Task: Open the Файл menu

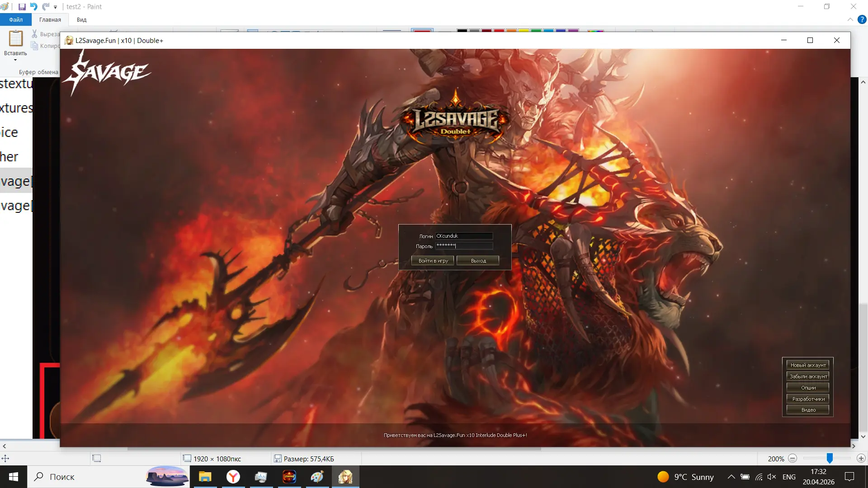Action: 16,19
